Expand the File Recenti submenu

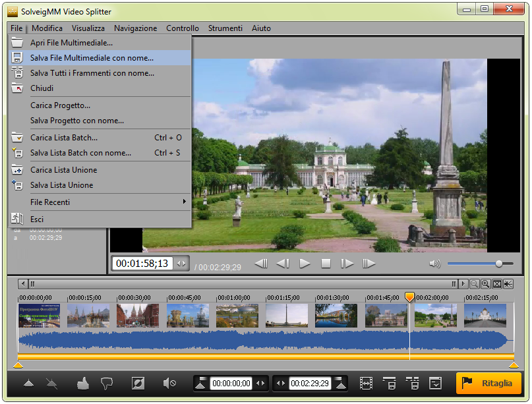tap(100, 202)
